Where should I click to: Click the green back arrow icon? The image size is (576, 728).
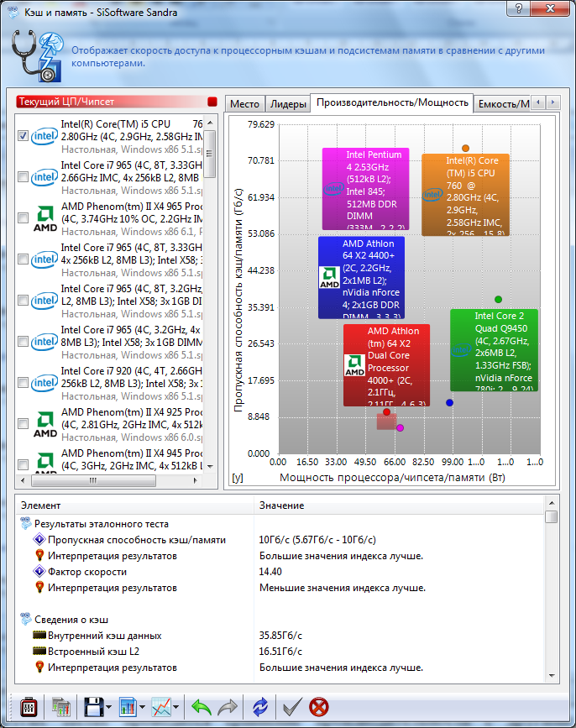201,707
